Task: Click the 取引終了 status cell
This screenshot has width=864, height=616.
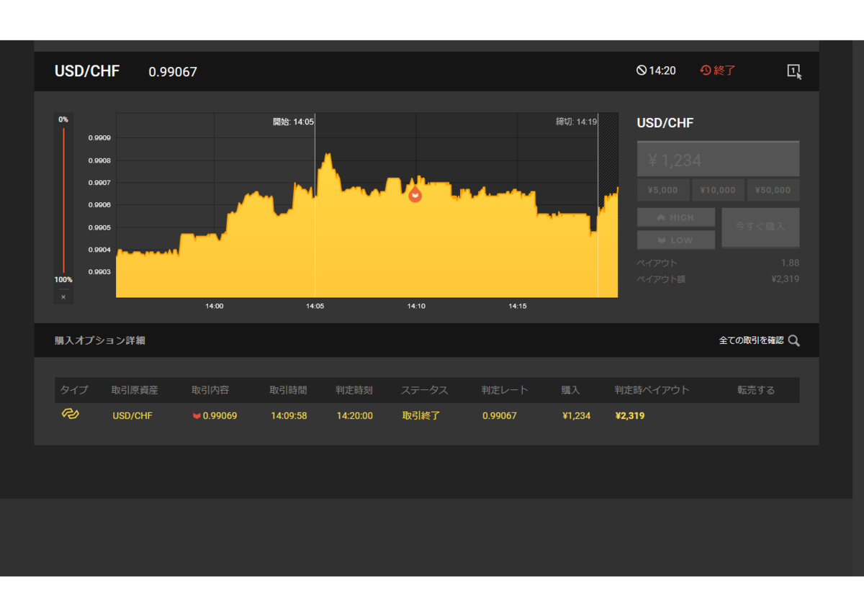Action: pyautogui.click(x=421, y=415)
